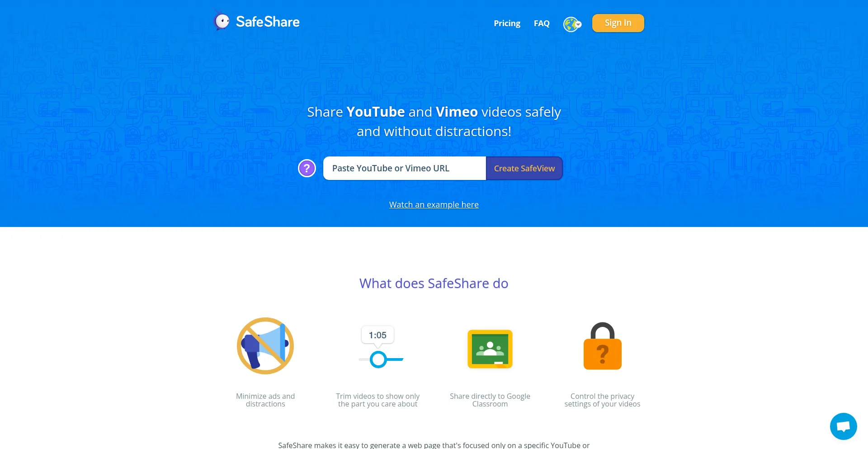This screenshot has width=868, height=449.
Task: Open the Watch an example here link
Action: (x=434, y=204)
